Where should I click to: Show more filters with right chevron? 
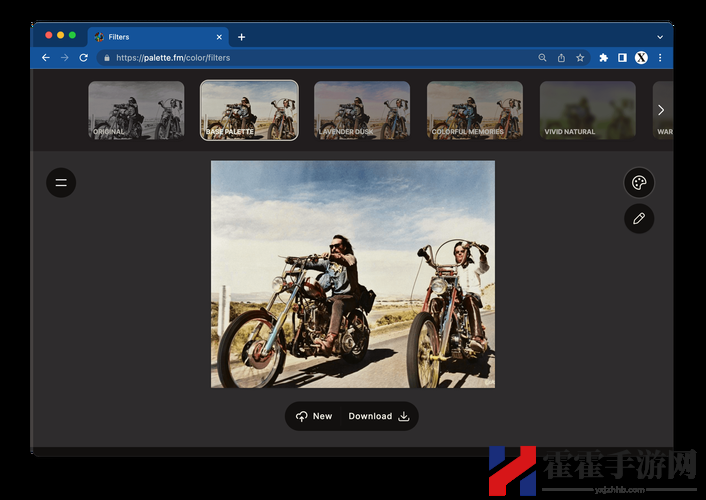click(x=661, y=110)
